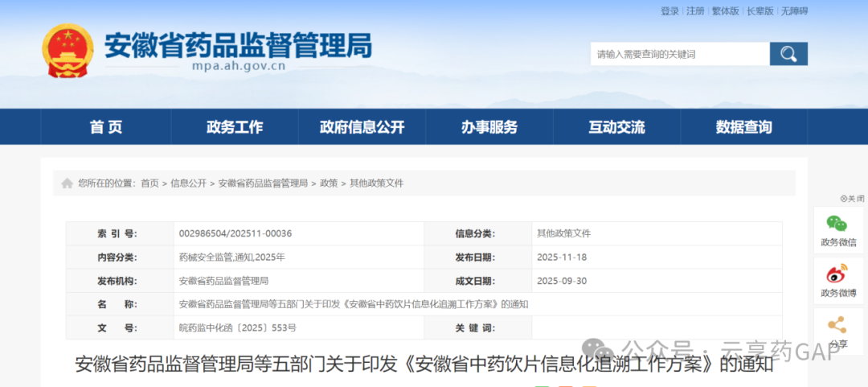
Task: Click the magnifier search button
Action: tap(788, 54)
